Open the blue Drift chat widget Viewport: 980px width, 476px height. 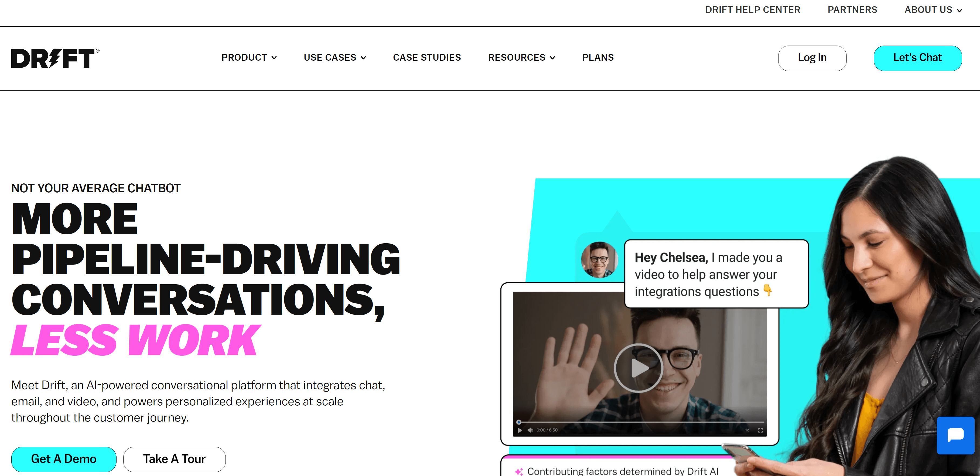(955, 435)
